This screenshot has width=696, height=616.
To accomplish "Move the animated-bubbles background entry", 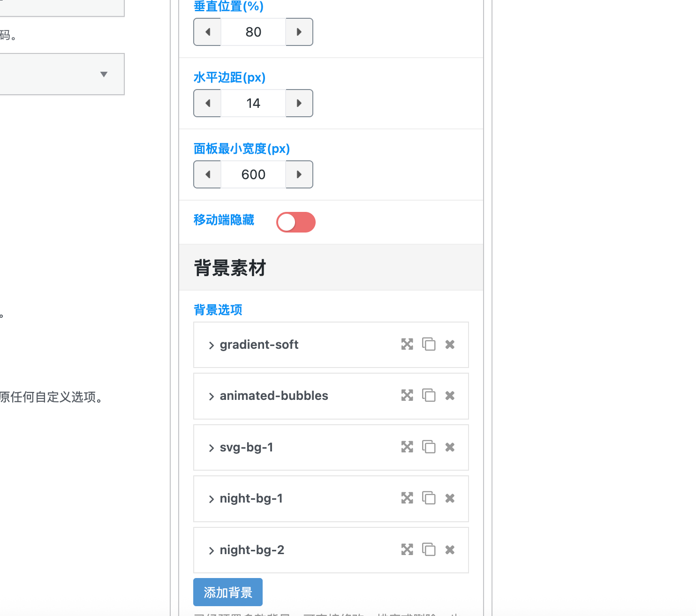I will point(407,395).
